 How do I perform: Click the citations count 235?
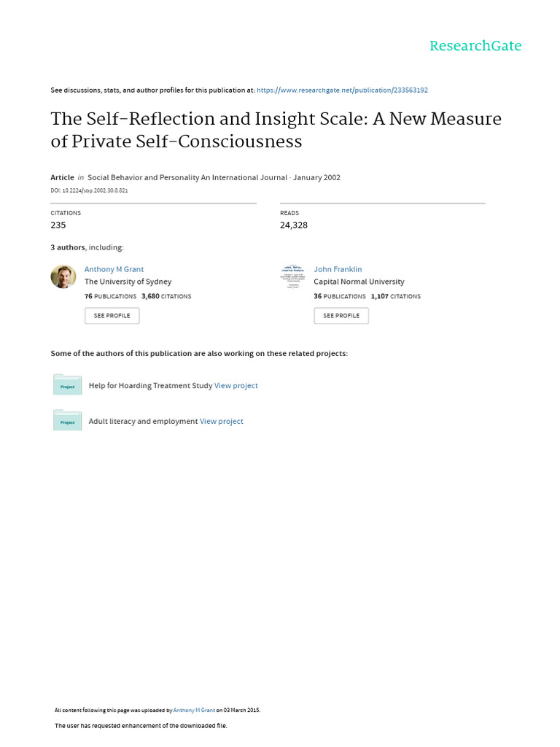pos(58,225)
